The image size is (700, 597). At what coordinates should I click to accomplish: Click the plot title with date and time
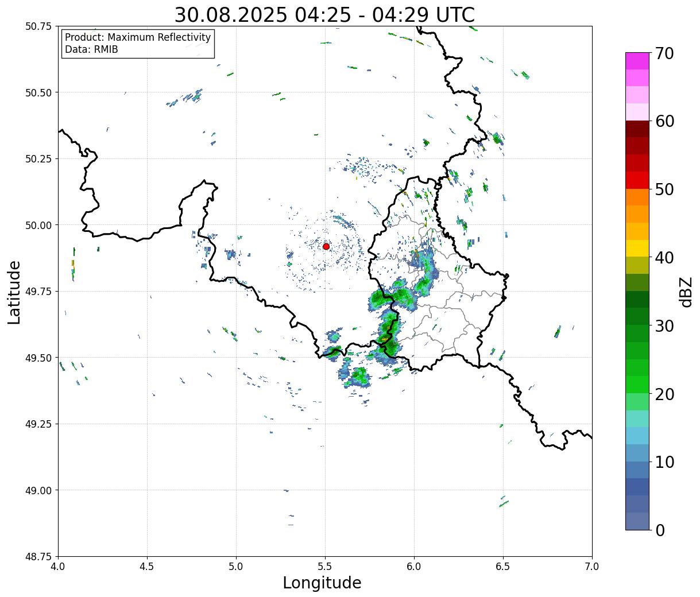[324, 15]
